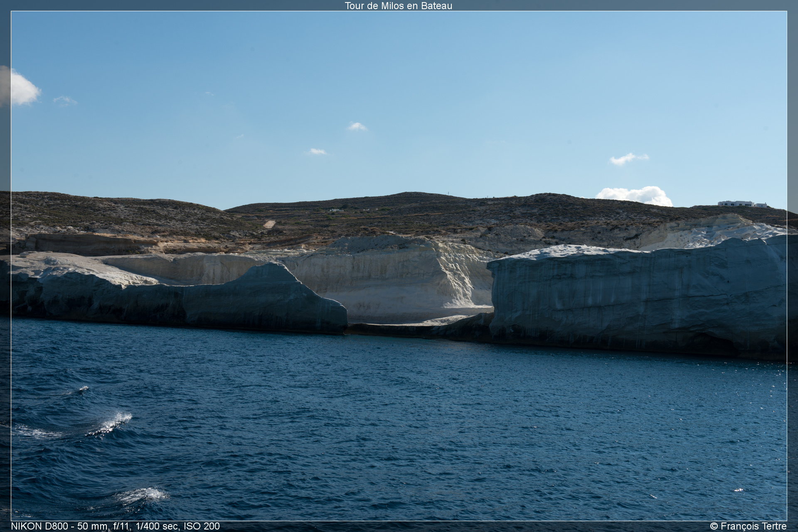This screenshot has width=798, height=532.
Task: Click the EXIF text 'NIKON D800 - 50 mm, f/11, 1/400 sec, ISO 200'
Action: [x=116, y=526]
